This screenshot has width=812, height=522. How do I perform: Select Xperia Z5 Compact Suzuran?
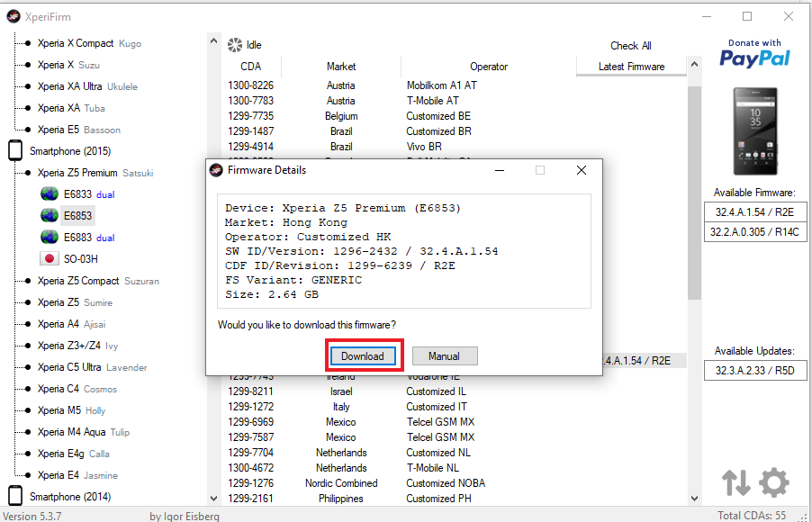coord(98,281)
